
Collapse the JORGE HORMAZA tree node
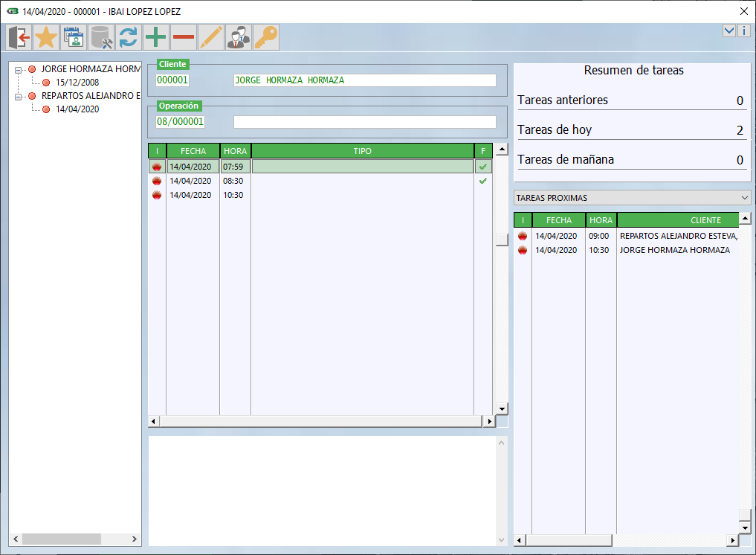tap(19, 69)
